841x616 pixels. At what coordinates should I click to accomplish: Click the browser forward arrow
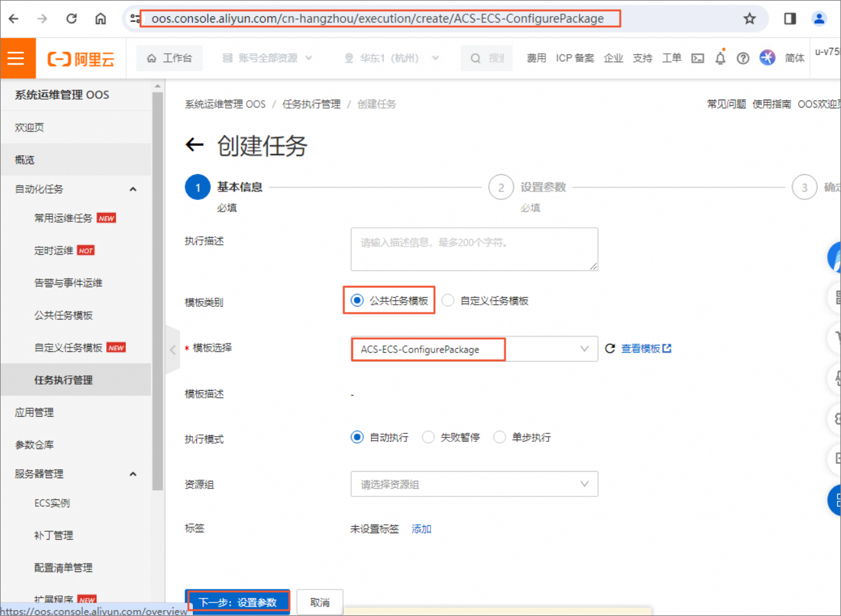(x=42, y=19)
